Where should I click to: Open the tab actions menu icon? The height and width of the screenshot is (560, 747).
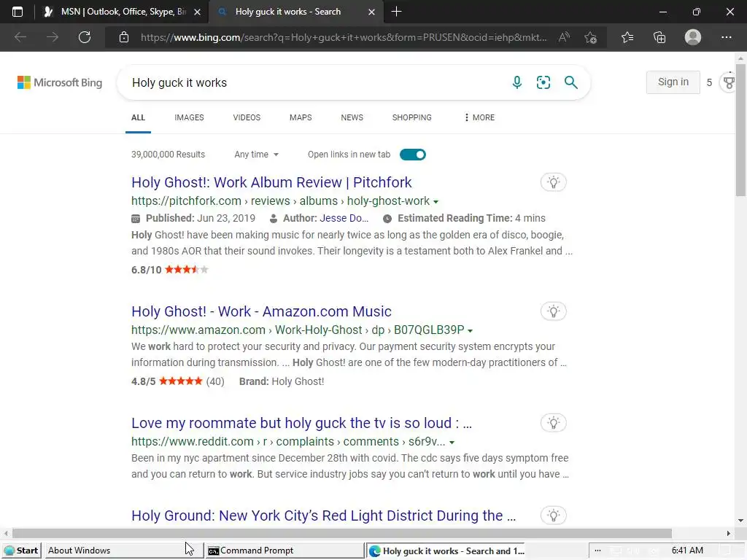[18, 12]
